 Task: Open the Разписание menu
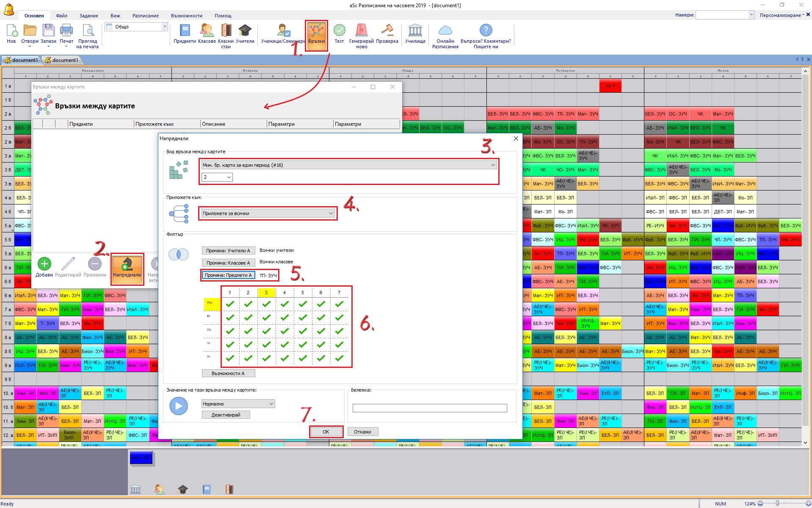[x=145, y=16]
